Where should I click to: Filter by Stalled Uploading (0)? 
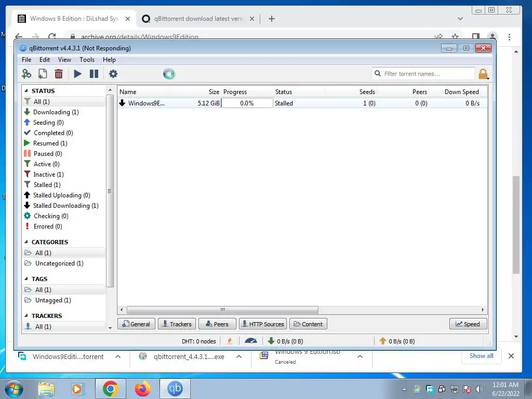click(x=61, y=195)
